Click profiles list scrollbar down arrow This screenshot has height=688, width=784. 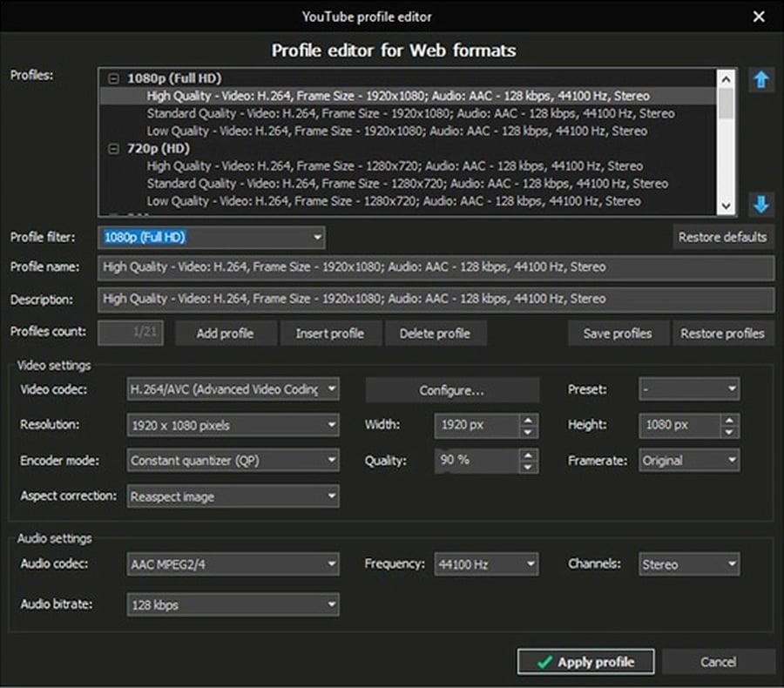tap(726, 206)
